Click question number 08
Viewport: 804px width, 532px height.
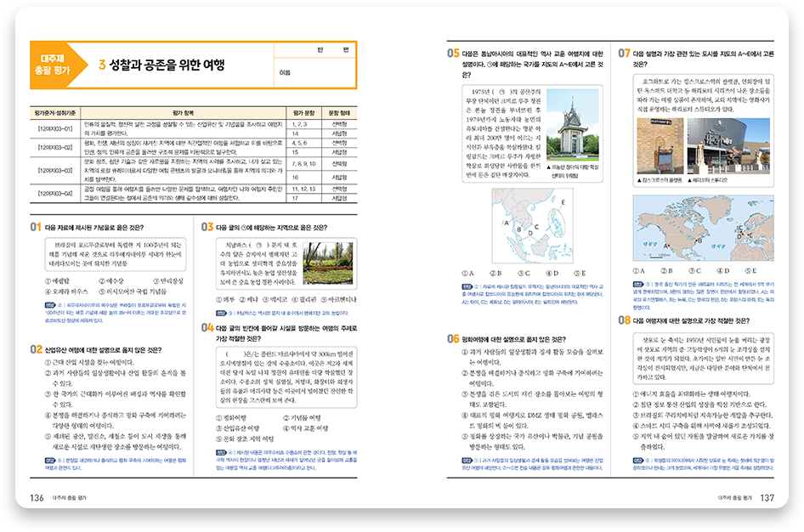click(x=624, y=320)
